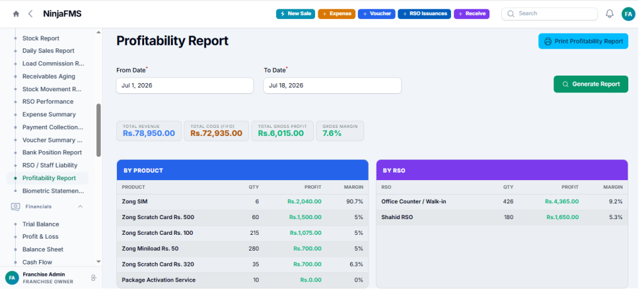Focus the top Search field
The image size is (644, 289).
click(x=550, y=14)
